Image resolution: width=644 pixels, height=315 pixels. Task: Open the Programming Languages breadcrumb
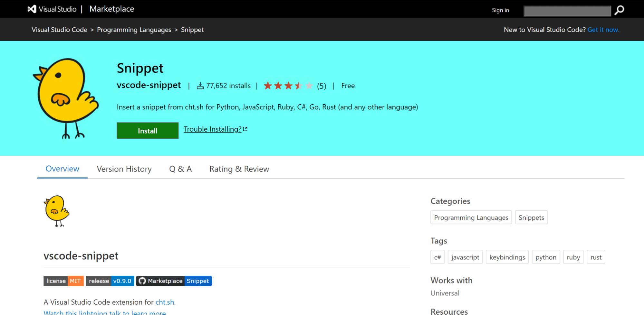pos(134,30)
